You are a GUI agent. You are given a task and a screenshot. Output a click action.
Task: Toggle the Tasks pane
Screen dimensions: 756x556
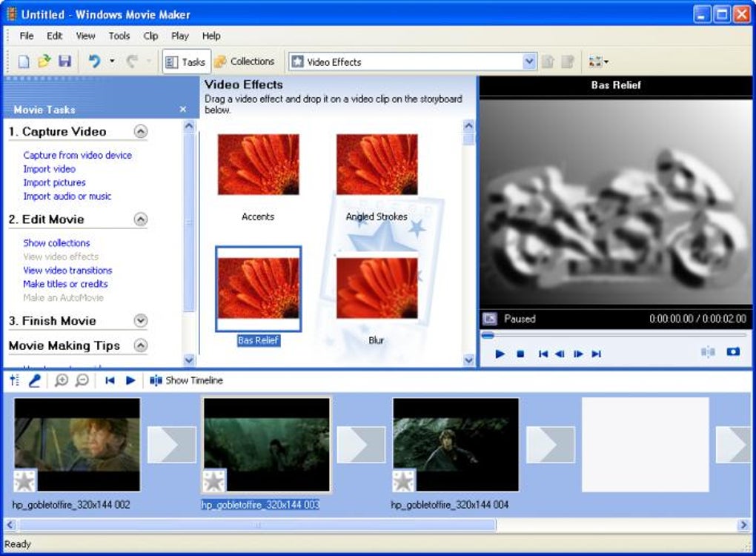point(185,62)
